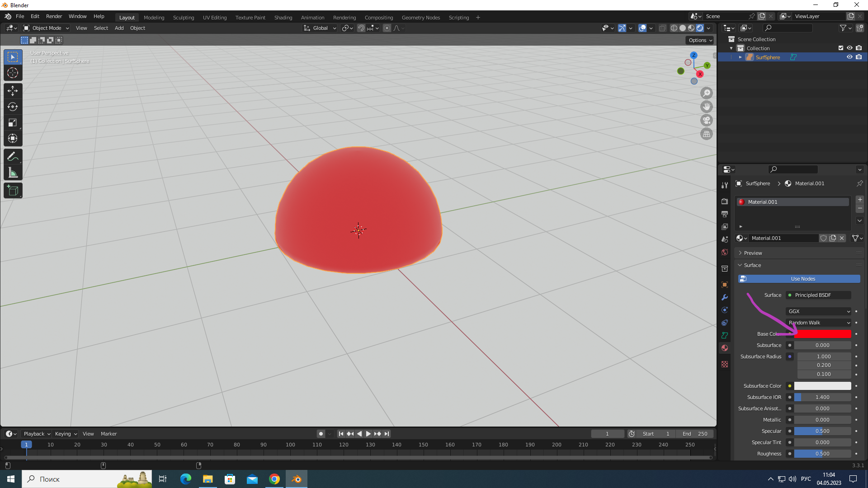Toggle camera view with the camera gizmo
This screenshot has height=488, width=868.
(707, 120)
